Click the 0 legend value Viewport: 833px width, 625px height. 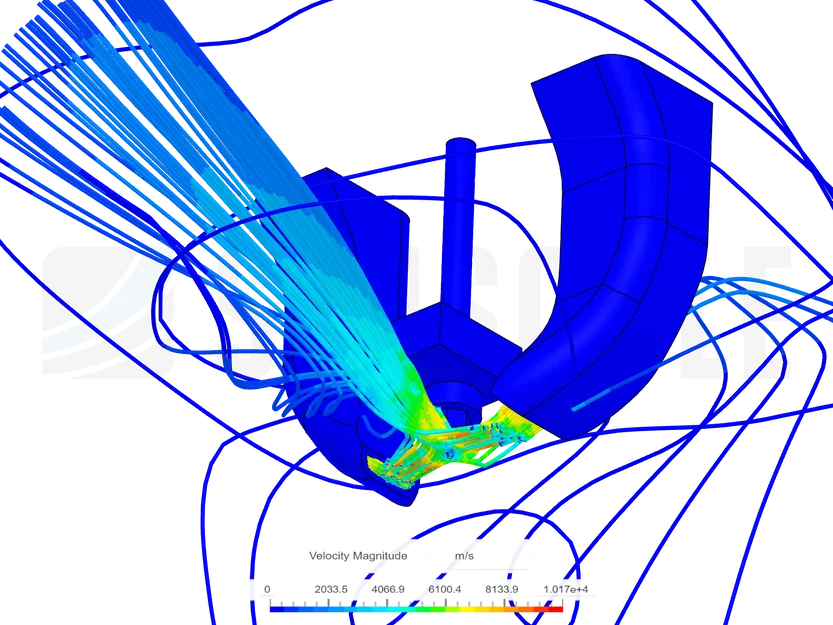point(267,589)
